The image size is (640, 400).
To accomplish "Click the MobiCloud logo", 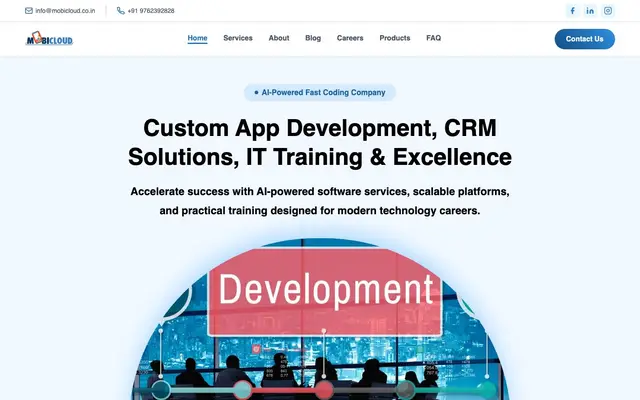I will click(x=49, y=39).
